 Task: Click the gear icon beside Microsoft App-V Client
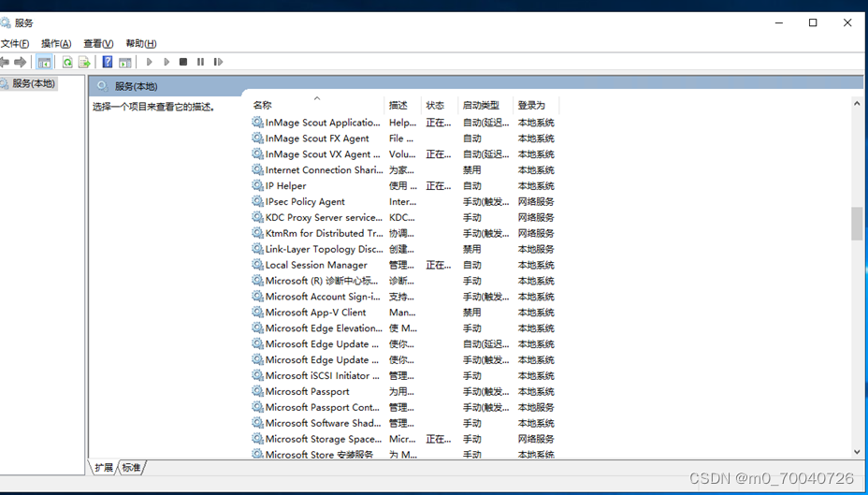click(x=257, y=312)
